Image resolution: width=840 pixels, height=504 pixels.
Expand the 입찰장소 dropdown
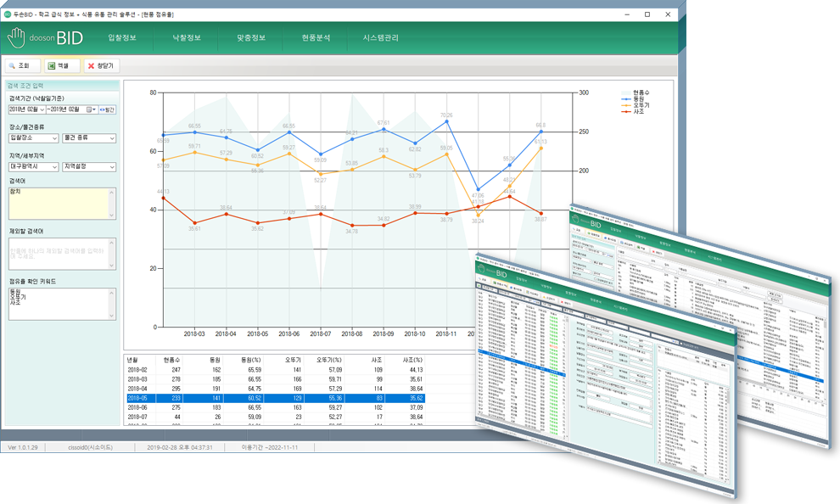(54, 138)
